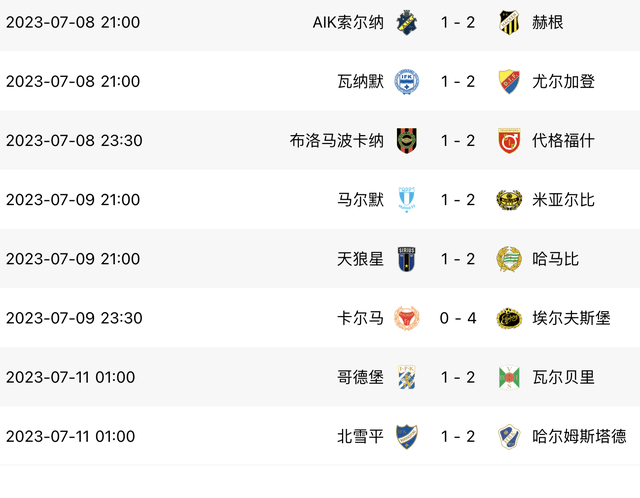Click the 哈尔姆斯塔德 team crest icon
Image resolution: width=640 pixels, height=498 pixels.
click(x=510, y=436)
